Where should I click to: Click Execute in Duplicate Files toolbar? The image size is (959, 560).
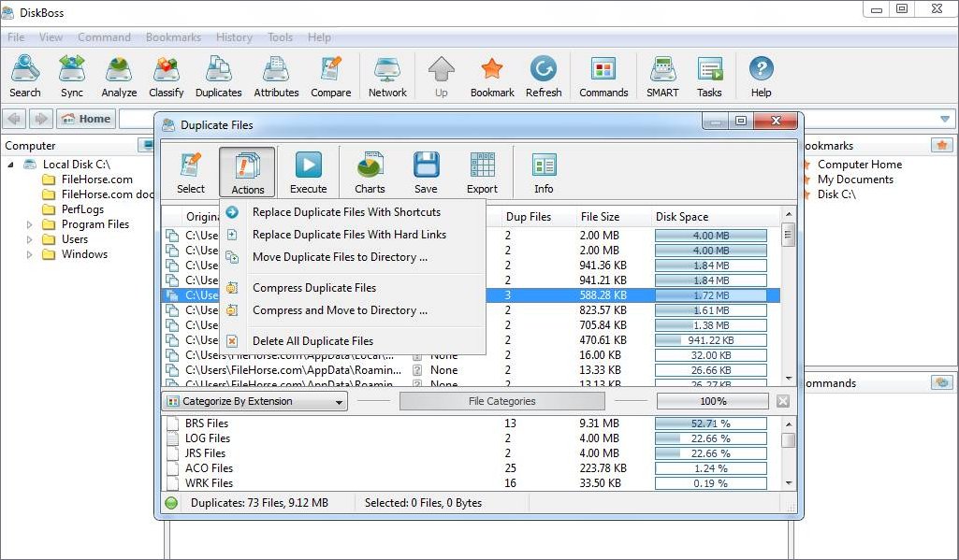(308, 173)
